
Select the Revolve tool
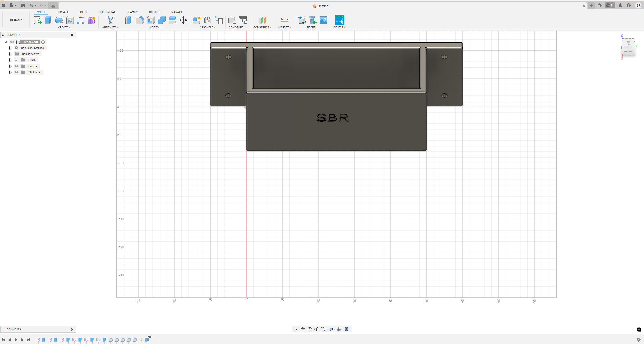pos(59,20)
